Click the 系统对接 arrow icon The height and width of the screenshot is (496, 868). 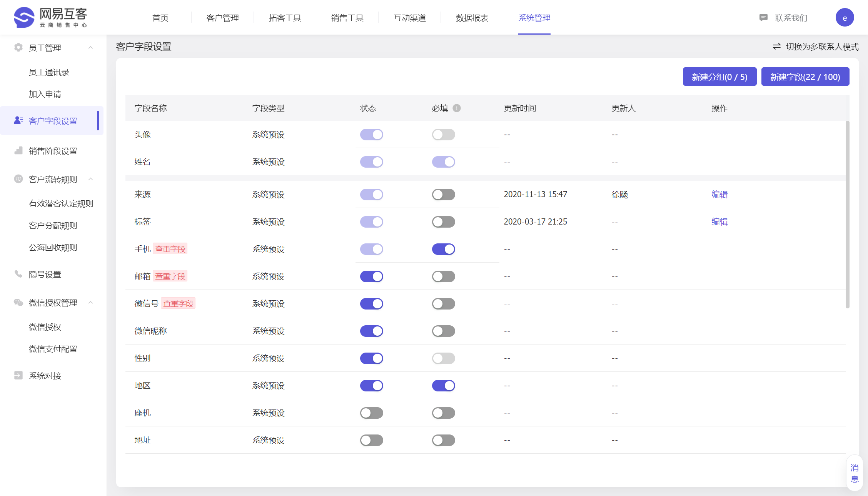(x=18, y=375)
